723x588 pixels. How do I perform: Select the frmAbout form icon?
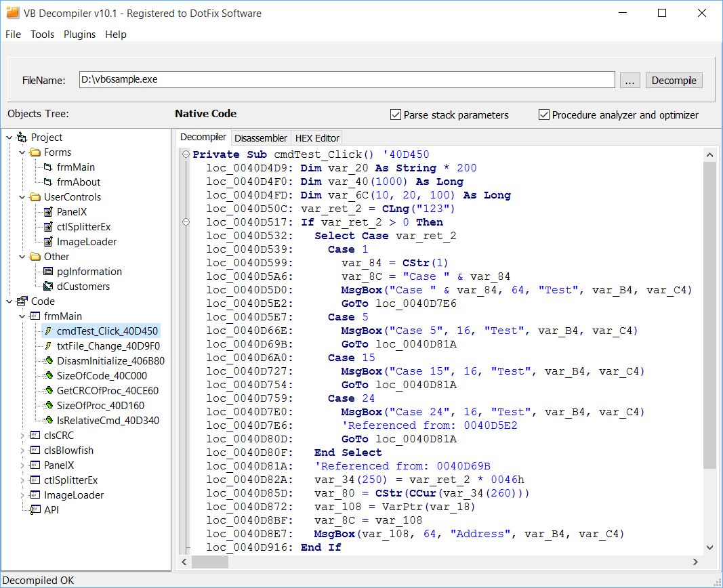tap(47, 182)
